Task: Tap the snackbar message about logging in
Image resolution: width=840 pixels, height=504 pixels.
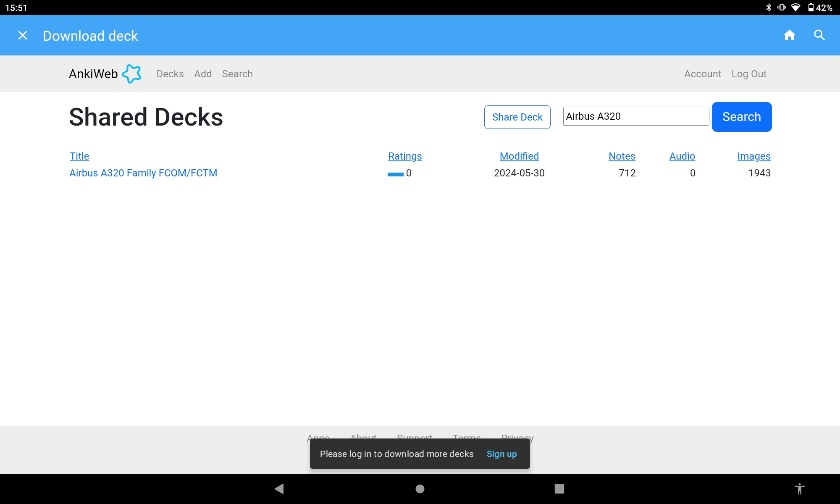Action: (396, 454)
